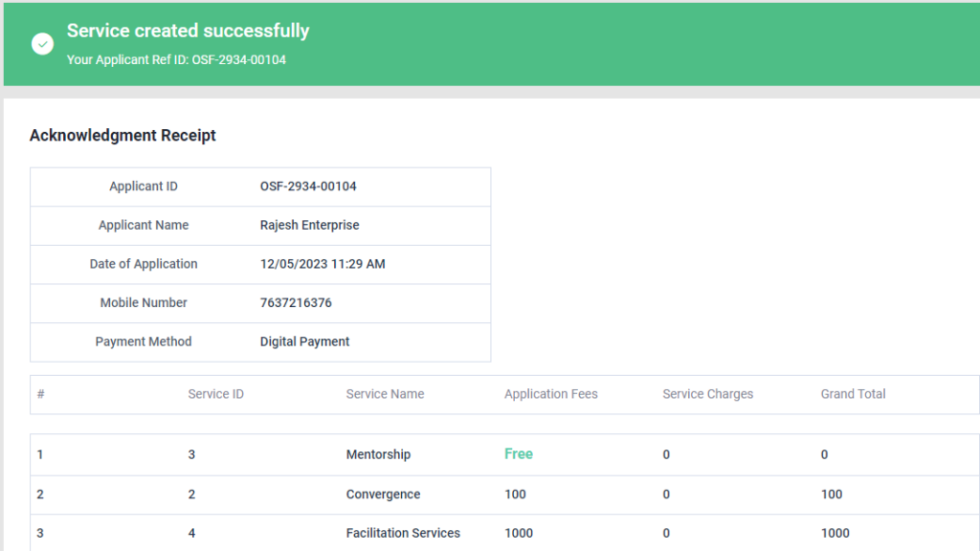Click the "Service created successfully" banner title
Viewport: 980px width, 551px height.
(x=188, y=31)
